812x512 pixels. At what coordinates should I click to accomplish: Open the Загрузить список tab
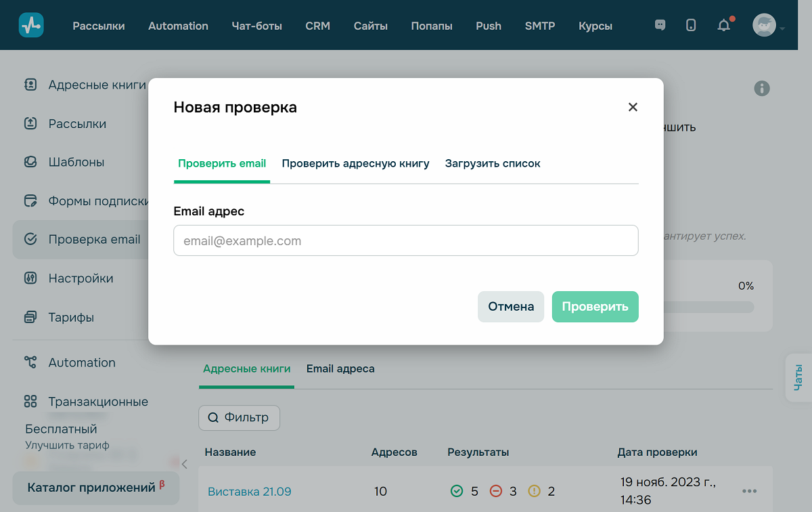pos(493,163)
